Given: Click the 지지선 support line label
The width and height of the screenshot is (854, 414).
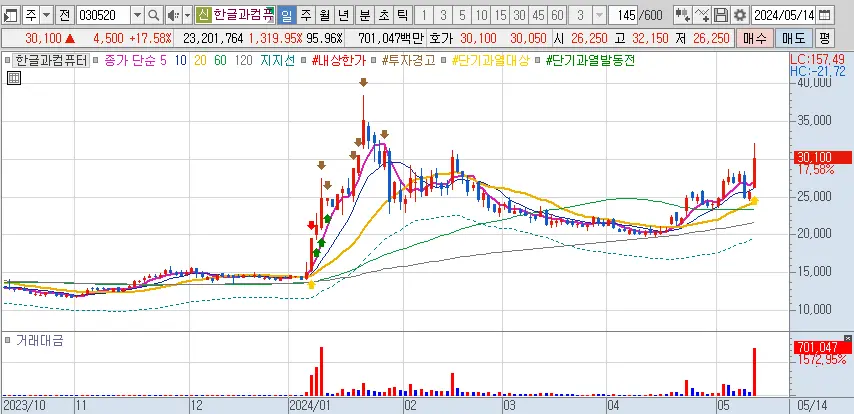Looking at the screenshot, I should click(277, 60).
